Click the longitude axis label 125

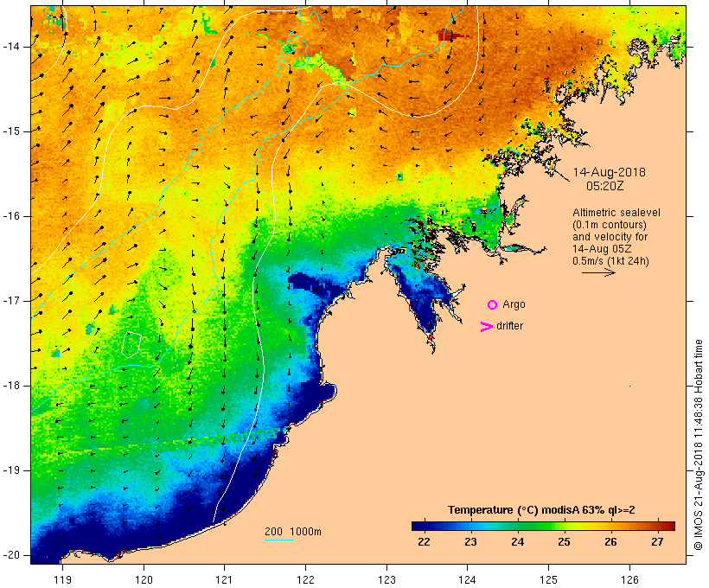point(548,579)
